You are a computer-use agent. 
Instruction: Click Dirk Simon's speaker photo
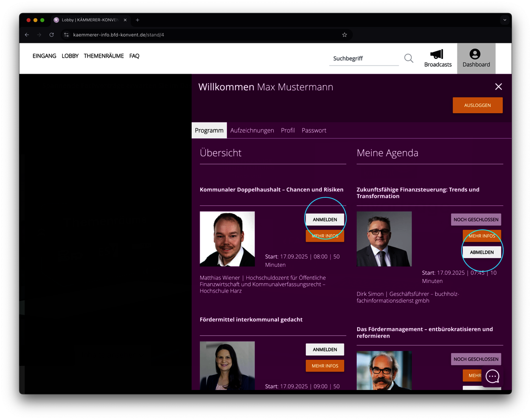[x=384, y=239]
